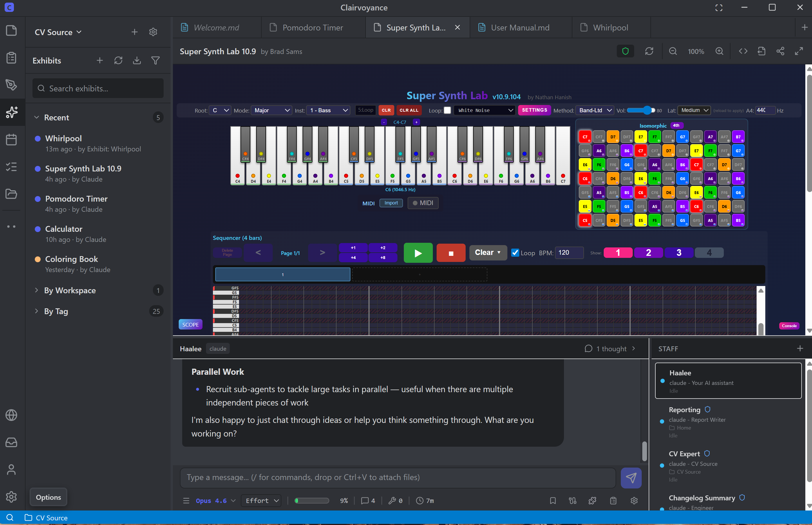Open the Inst 1 - Bass dropdown
This screenshot has width=812, height=525.
tap(328, 110)
